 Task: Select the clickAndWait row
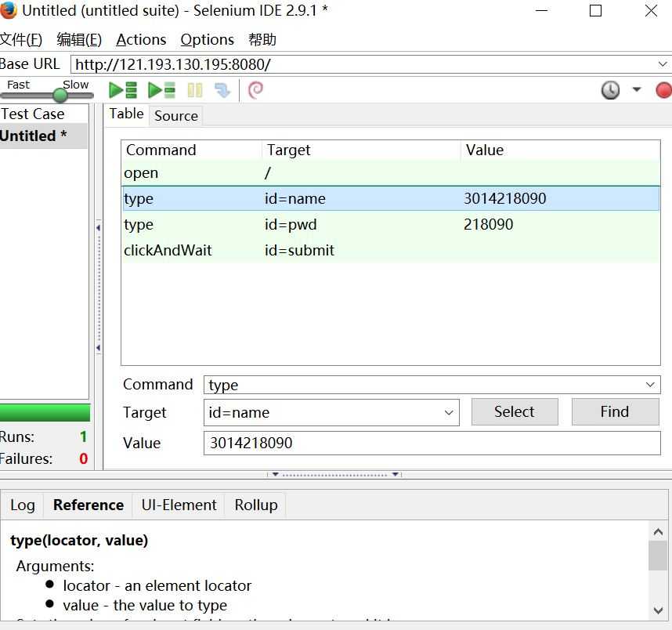pyautogui.click(x=390, y=250)
